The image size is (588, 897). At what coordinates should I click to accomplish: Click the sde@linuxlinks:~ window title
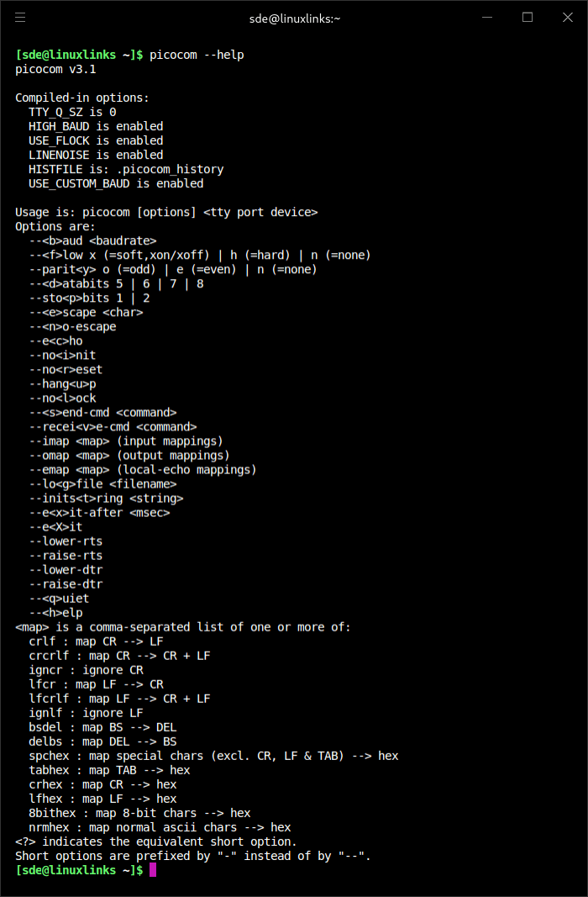(294, 18)
